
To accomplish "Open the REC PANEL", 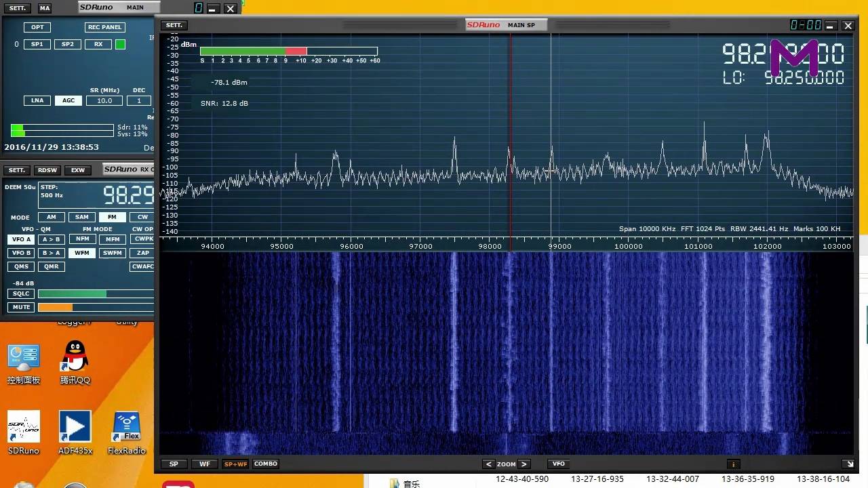I will click(104, 27).
